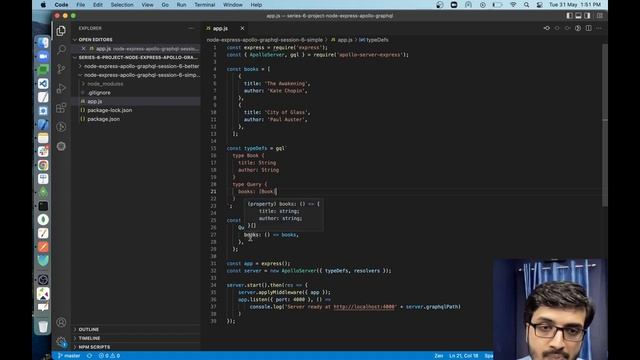Open the Edit menu
Image resolution: width=640 pixels, height=360 pixels.
[x=98, y=5]
